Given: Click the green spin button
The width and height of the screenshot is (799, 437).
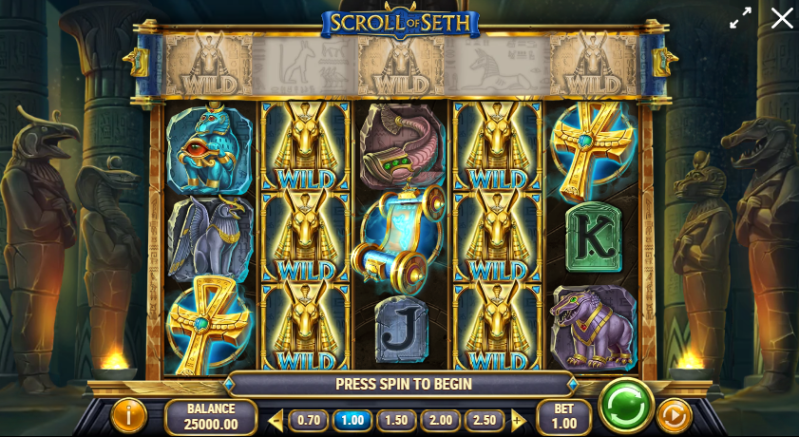Looking at the screenshot, I should click(626, 405).
